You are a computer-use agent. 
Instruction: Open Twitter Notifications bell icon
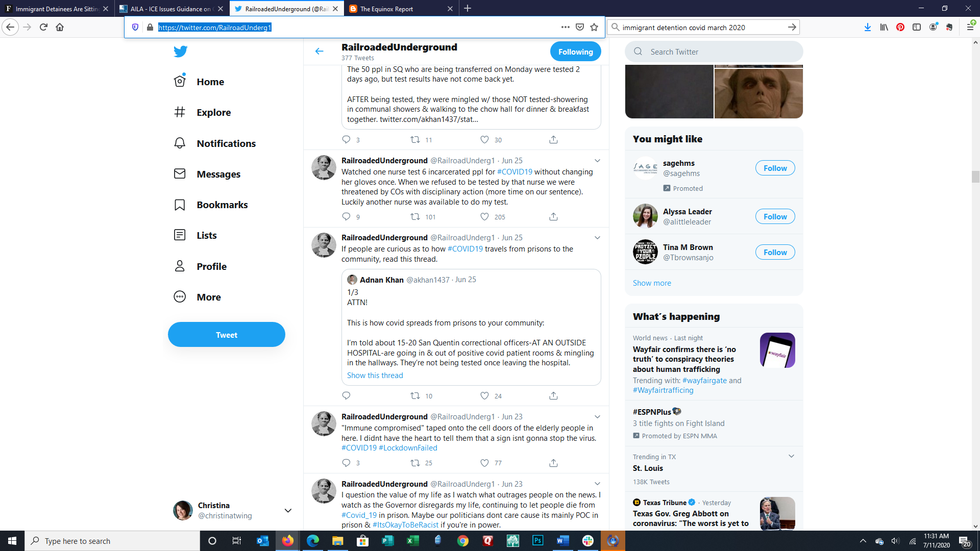180,143
